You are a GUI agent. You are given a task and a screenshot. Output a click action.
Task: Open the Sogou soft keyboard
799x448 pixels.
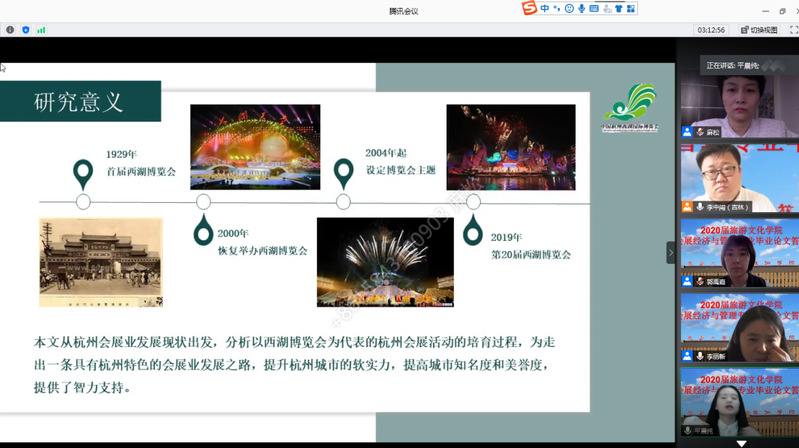(x=594, y=8)
